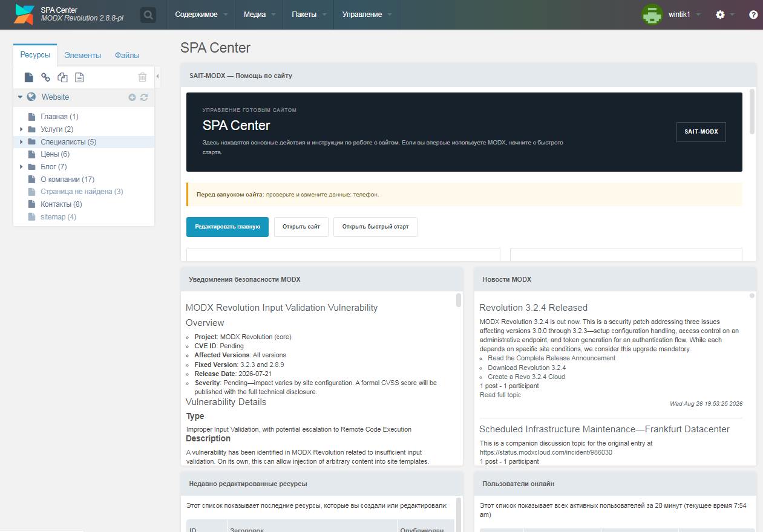Viewport: 763px width, 532px height.
Task: Collapse the Website context tree
Action: (20, 97)
